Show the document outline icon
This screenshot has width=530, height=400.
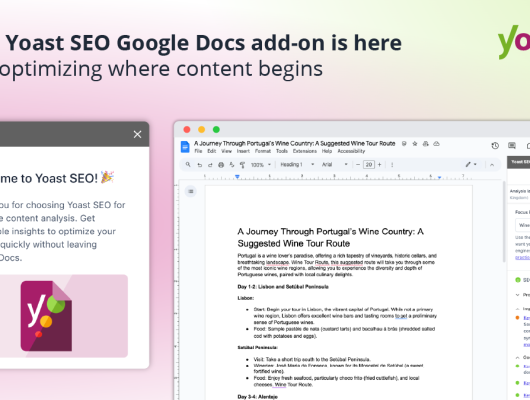(x=191, y=191)
